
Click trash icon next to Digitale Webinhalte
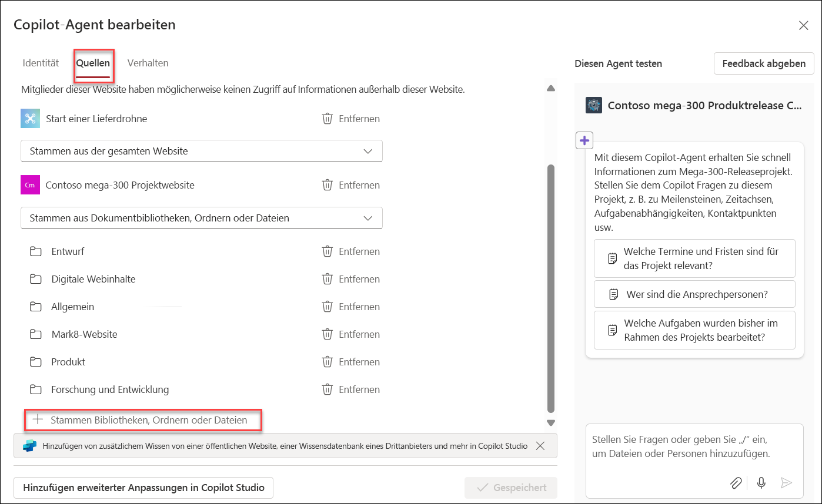[328, 279]
